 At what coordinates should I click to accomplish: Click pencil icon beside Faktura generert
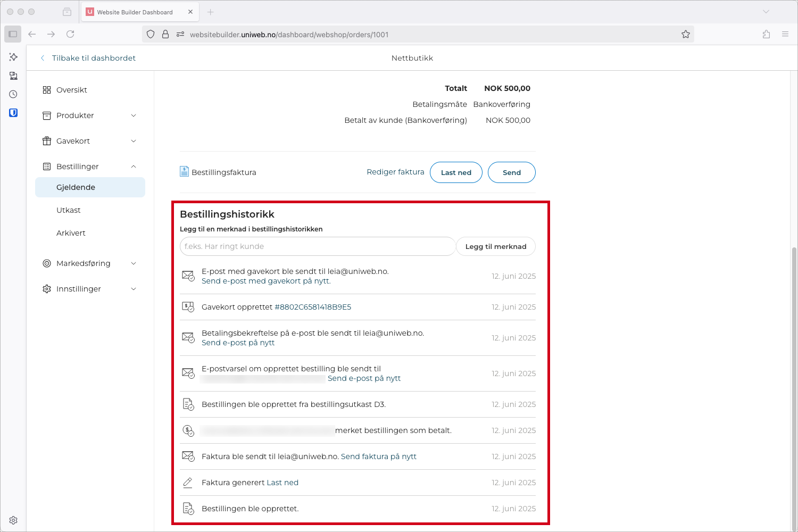188,483
